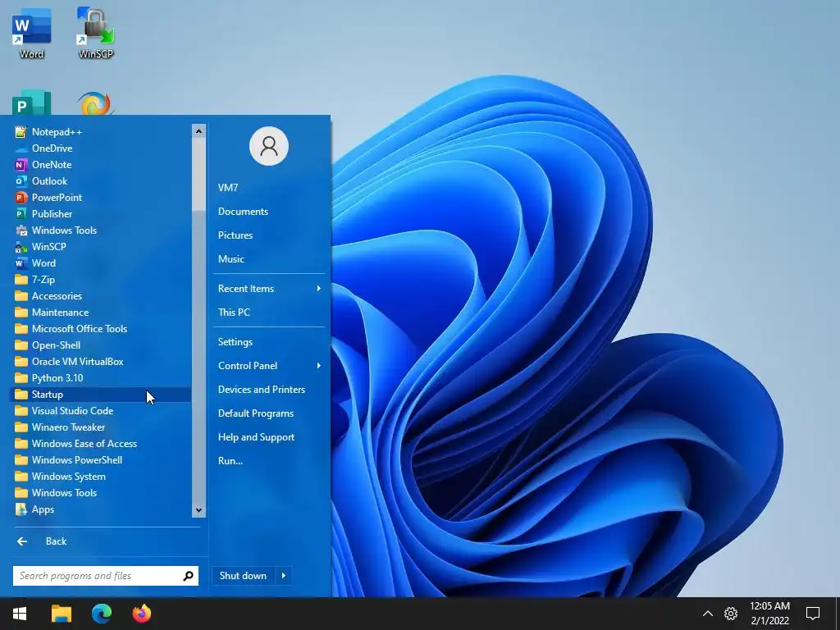The image size is (840, 630).
Task: Open This PC from the start menu
Action: point(269,313)
